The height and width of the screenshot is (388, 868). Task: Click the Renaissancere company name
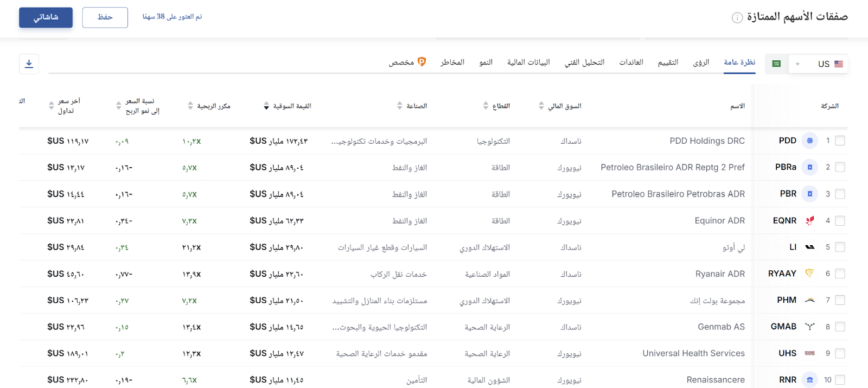point(716,380)
